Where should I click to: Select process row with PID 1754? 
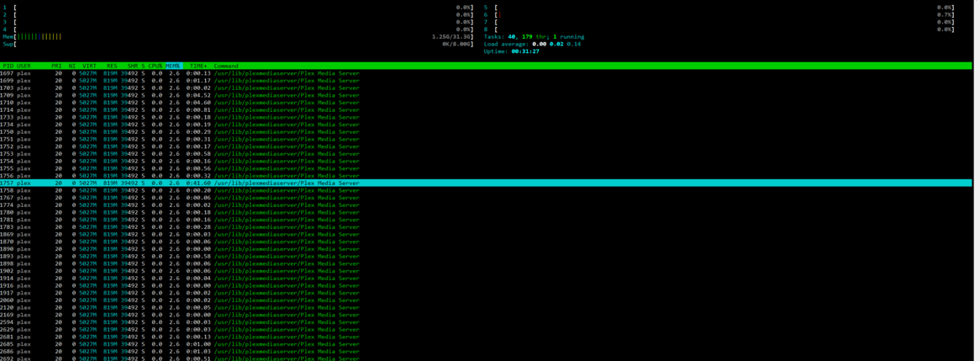[487, 161]
